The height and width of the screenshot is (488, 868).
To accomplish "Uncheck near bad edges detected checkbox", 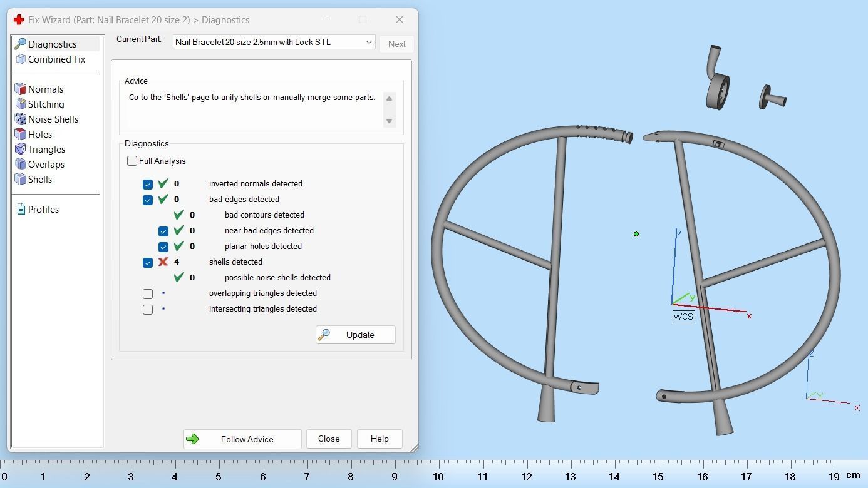I will click(x=163, y=231).
